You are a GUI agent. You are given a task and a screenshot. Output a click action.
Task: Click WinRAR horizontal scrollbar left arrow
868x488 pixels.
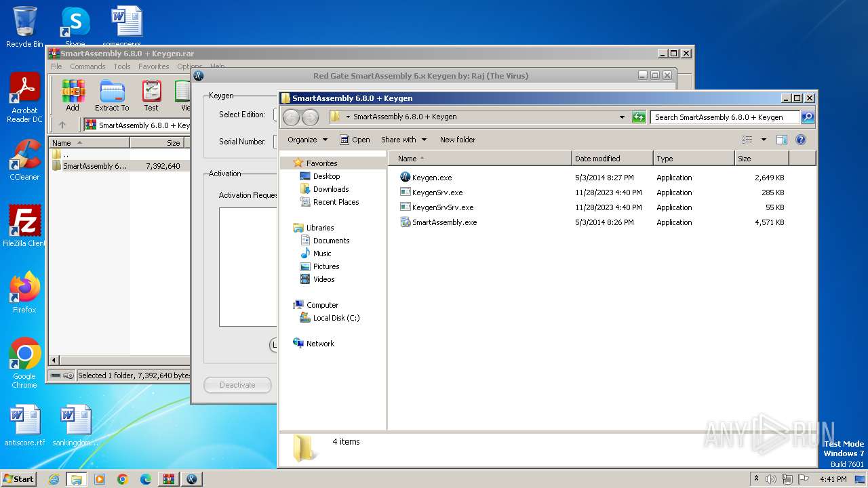pos(55,361)
